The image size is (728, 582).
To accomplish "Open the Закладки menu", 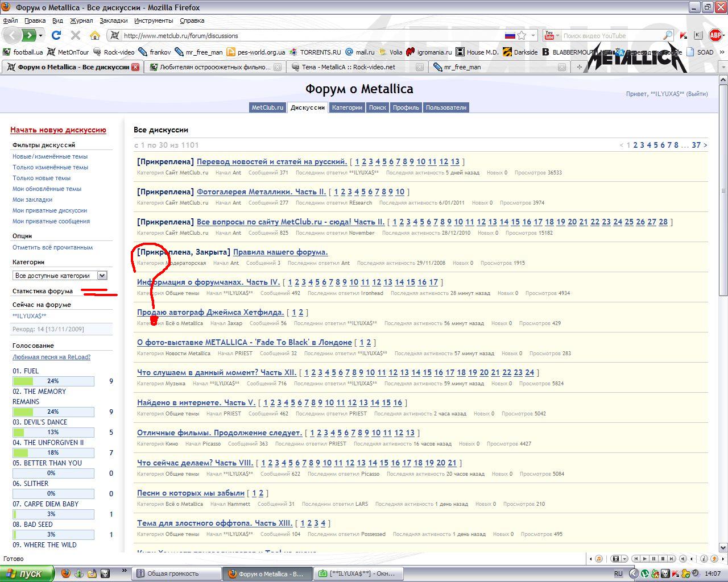I will click(113, 20).
